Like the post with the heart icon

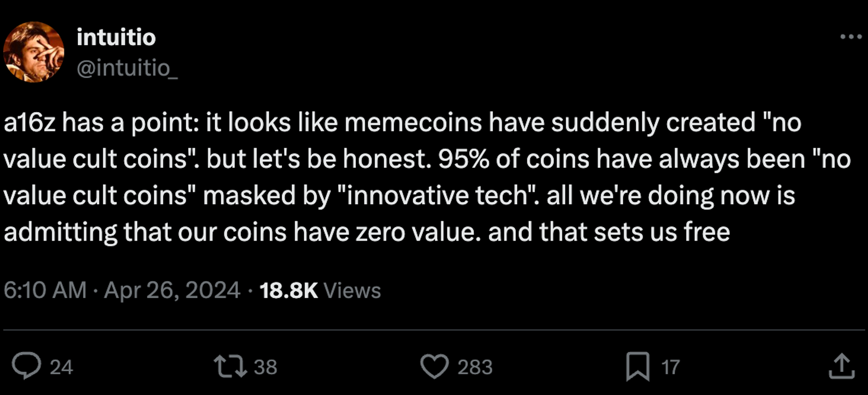click(x=434, y=366)
